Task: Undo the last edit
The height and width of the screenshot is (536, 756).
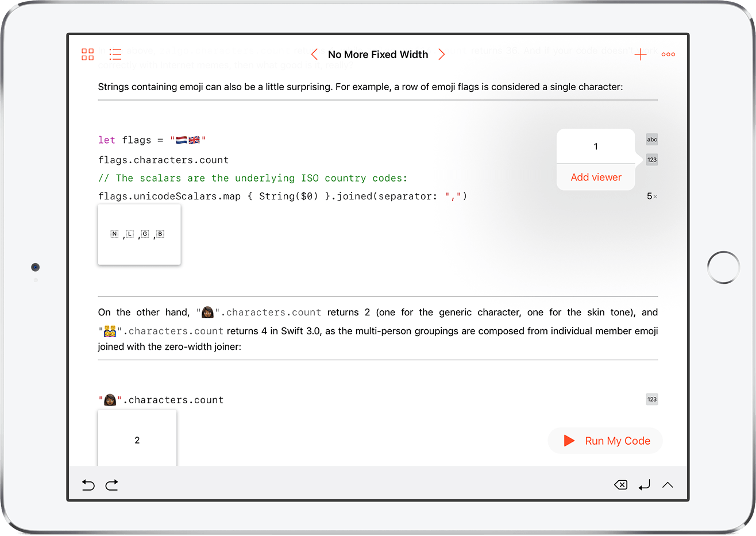Action: pyautogui.click(x=88, y=485)
